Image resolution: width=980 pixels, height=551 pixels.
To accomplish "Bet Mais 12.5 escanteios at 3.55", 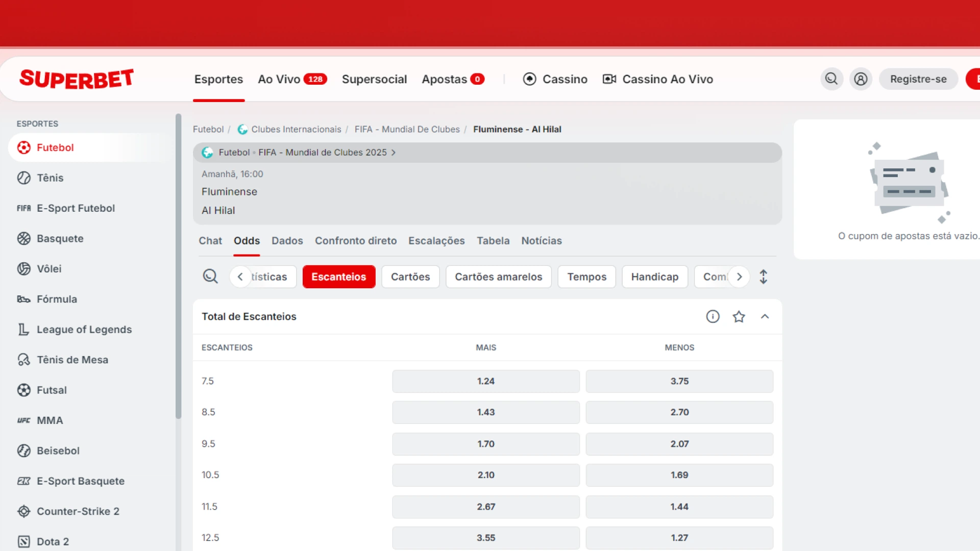I will point(486,538).
